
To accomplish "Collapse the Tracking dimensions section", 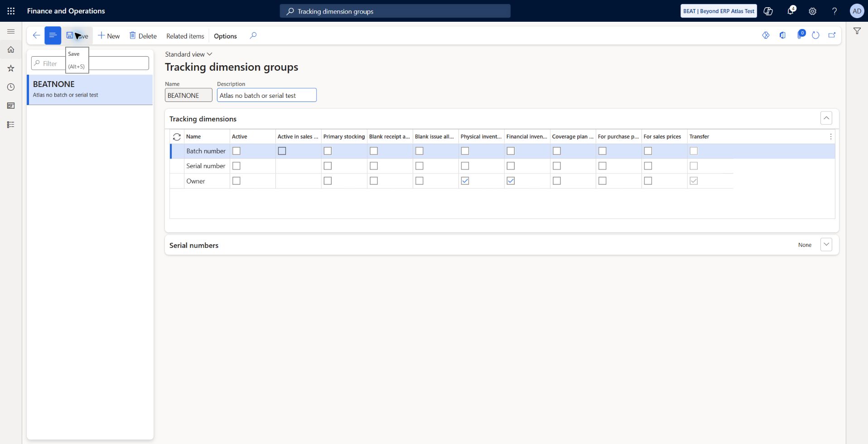I will click(826, 118).
